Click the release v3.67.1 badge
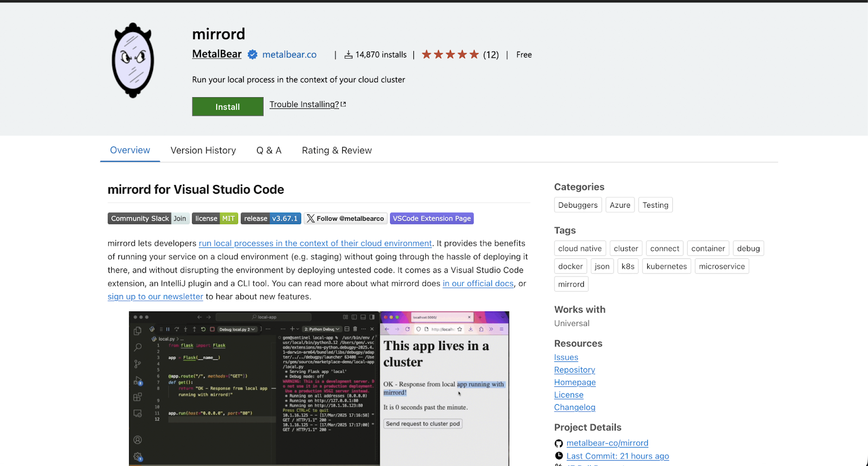Viewport: 868px width, 466px height. pos(271,219)
